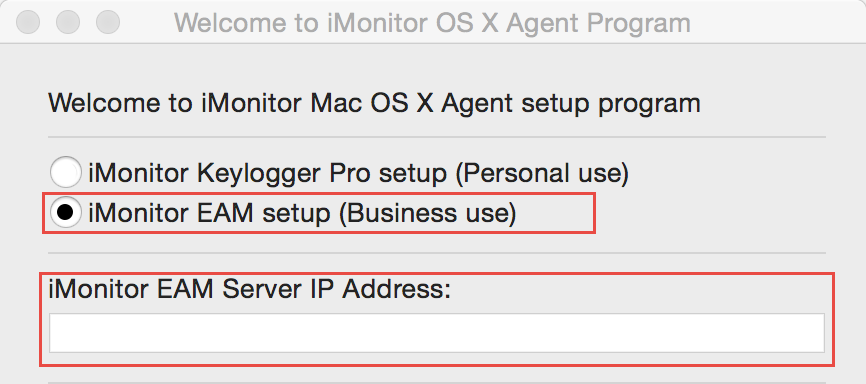Zoom the iMonitor setup window

[x=108, y=22]
